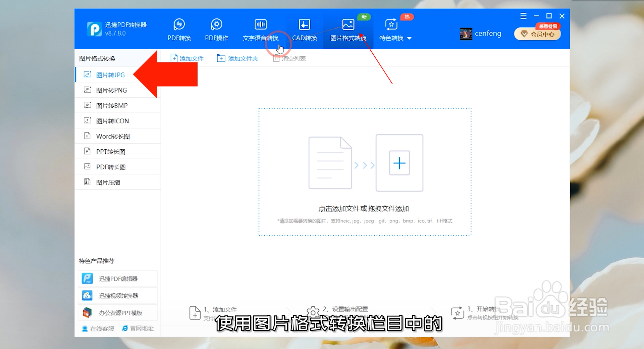
Task: Select 图片转PNG in the sidebar
Action: (117, 90)
